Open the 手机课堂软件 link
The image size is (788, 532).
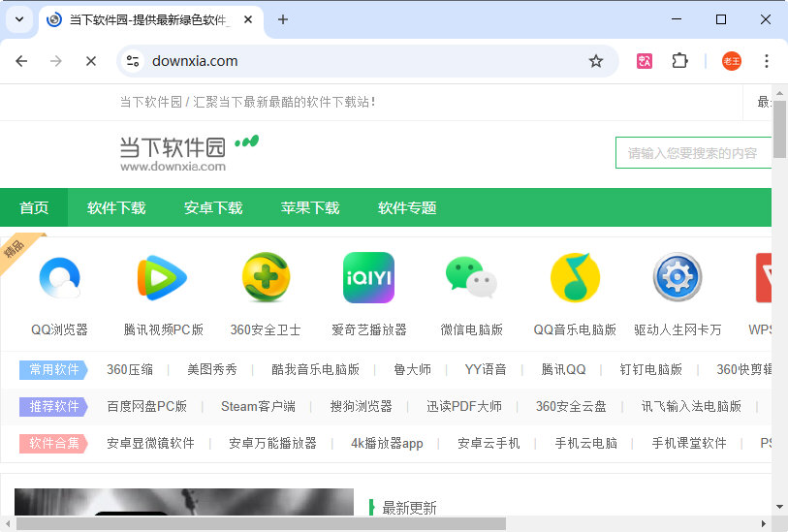689,443
